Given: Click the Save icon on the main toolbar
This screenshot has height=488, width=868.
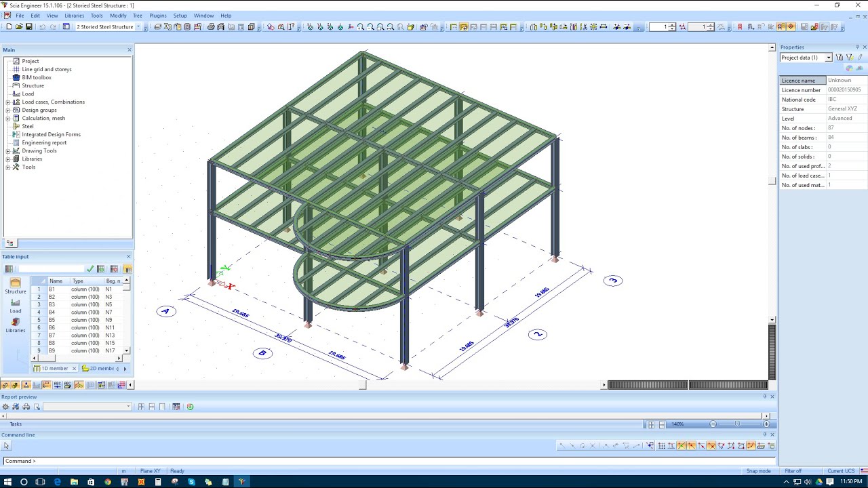Looking at the screenshot, I should point(28,27).
